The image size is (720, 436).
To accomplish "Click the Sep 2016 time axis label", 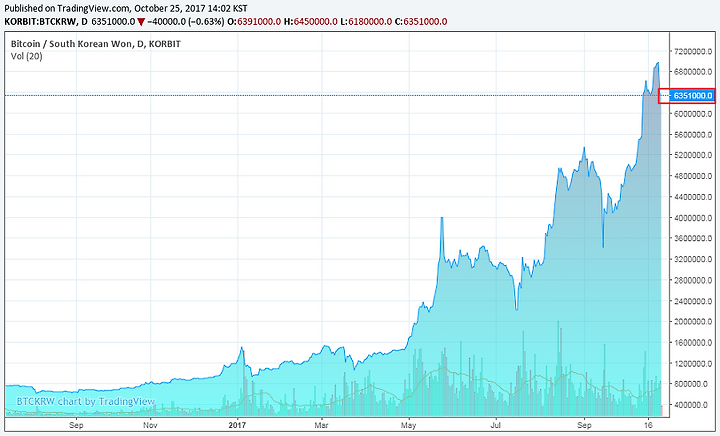I will pos(76,425).
